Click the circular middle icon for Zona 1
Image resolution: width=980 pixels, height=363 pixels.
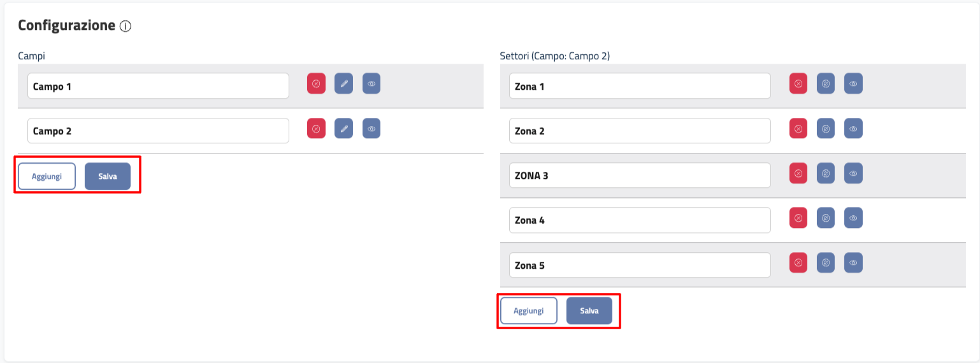[826, 83]
